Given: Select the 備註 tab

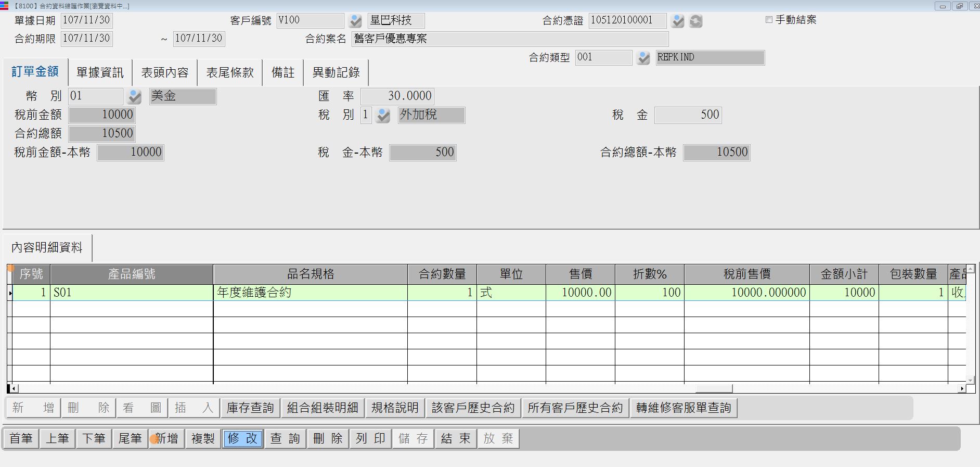Looking at the screenshot, I should (283, 72).
